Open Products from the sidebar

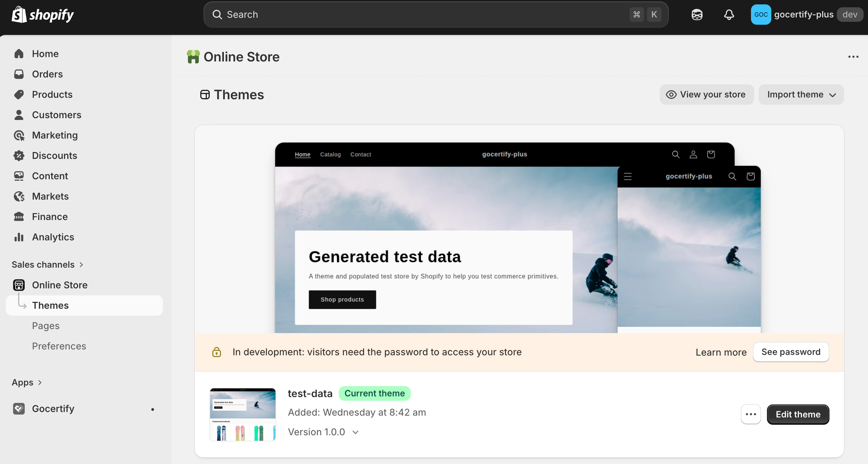[19, 94]
